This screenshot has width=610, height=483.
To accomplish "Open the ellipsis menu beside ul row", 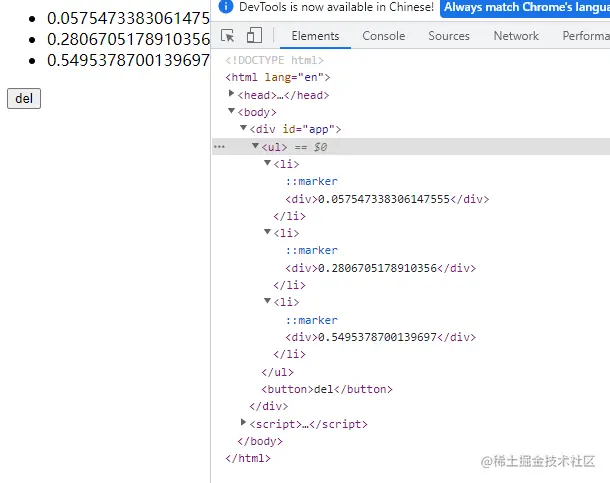I will pyautogui.click(x=219, y=147).
